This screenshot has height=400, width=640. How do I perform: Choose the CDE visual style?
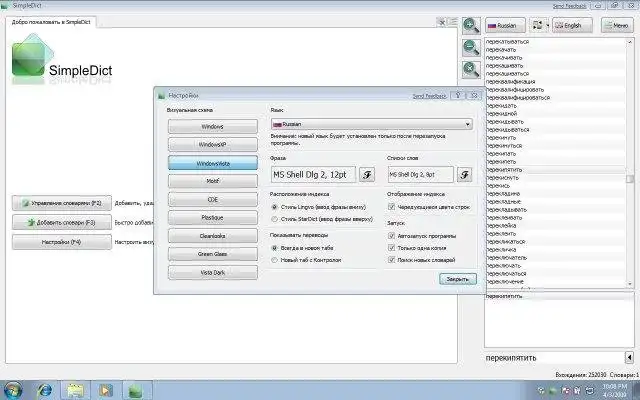pos(213,200)
